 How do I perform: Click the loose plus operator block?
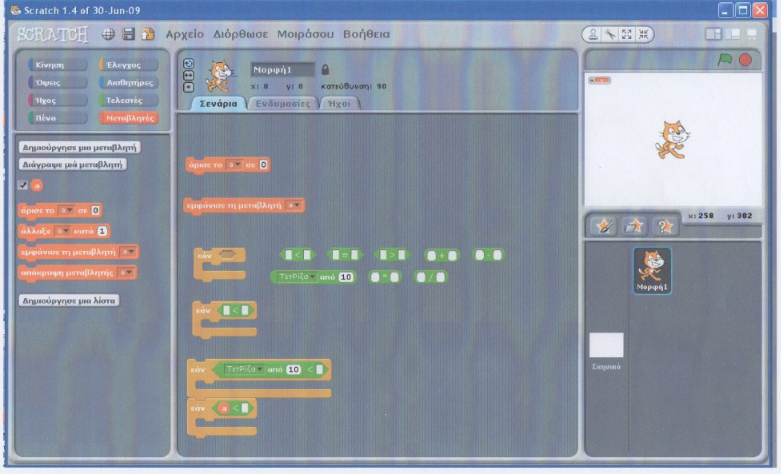(x=441, y=255)
